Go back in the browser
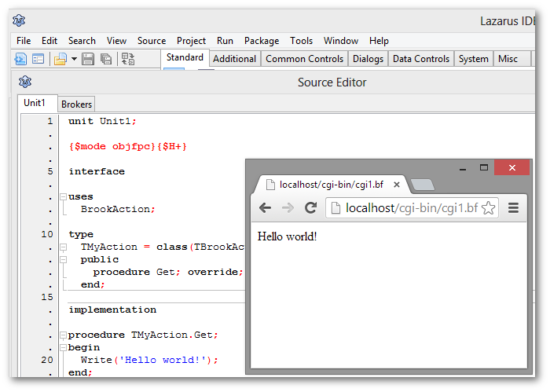This screenshot has height=392, width=550. click(x=266, y=208)
